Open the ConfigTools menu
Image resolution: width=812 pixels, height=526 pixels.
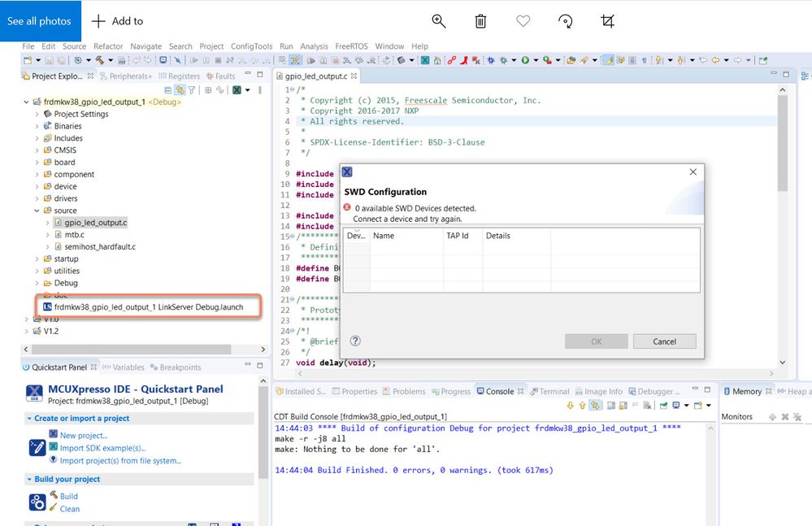(x=251, y=46)
